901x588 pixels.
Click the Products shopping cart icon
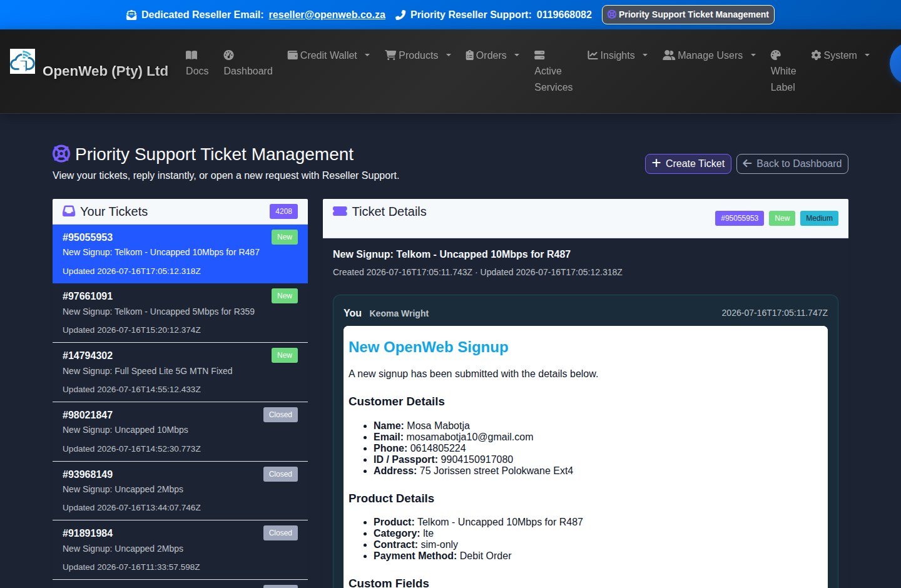390,55
